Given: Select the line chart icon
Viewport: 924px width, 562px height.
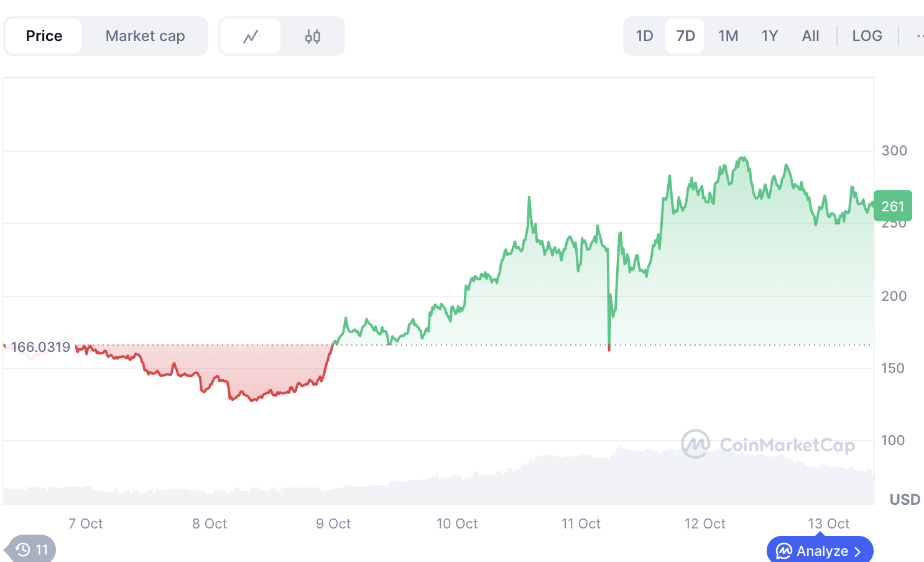Looking at the screenshot, I should (x=251, y=35).
